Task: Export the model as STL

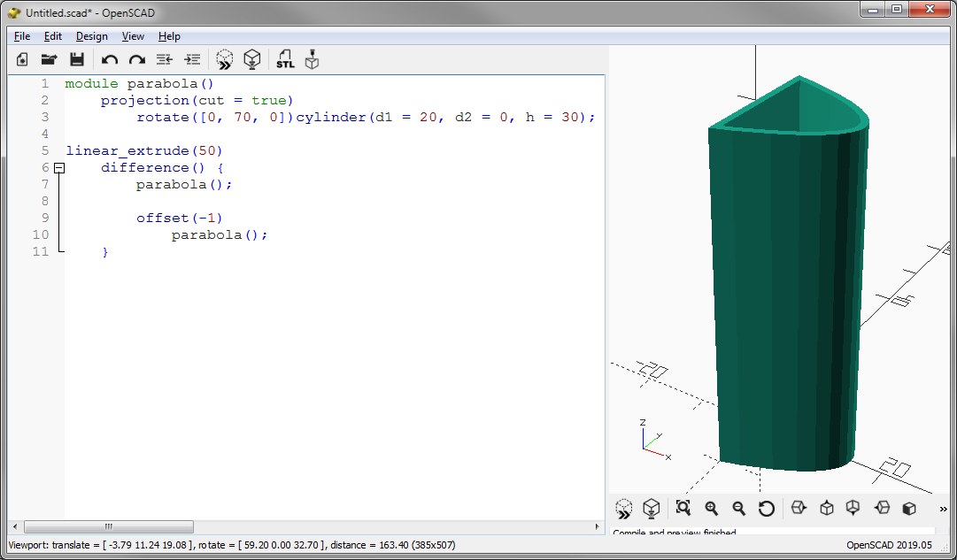Action: [x=285, y=59]
